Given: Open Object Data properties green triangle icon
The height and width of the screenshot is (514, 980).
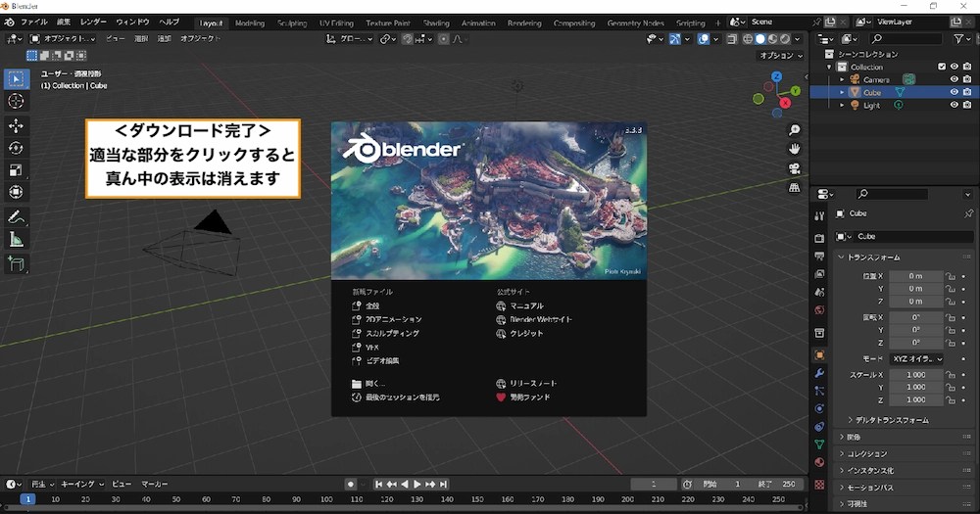Looking at the screenshot, I should (819, 444).
